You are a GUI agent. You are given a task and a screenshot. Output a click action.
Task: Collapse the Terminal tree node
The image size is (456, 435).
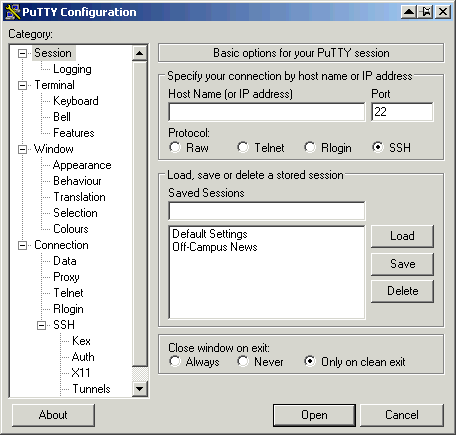22,85
